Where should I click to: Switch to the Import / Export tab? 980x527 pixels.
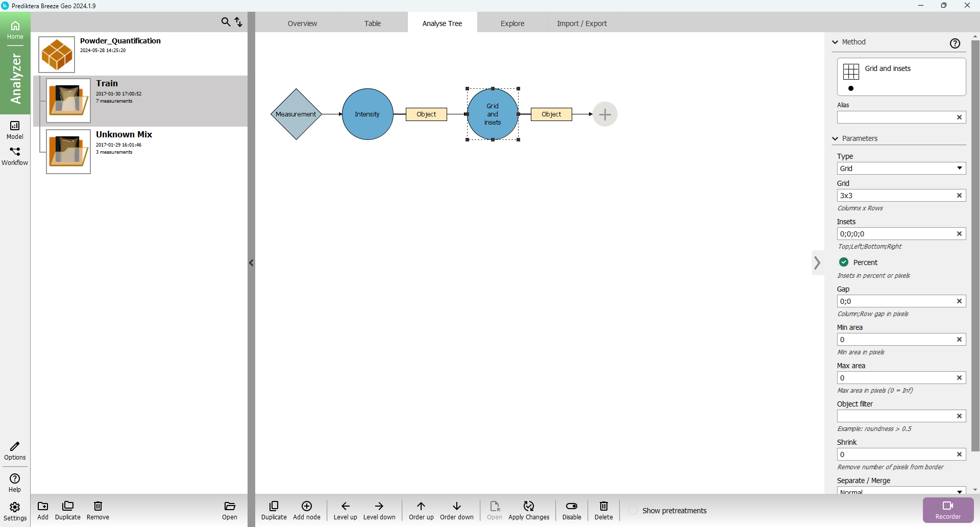click(581, 23)
